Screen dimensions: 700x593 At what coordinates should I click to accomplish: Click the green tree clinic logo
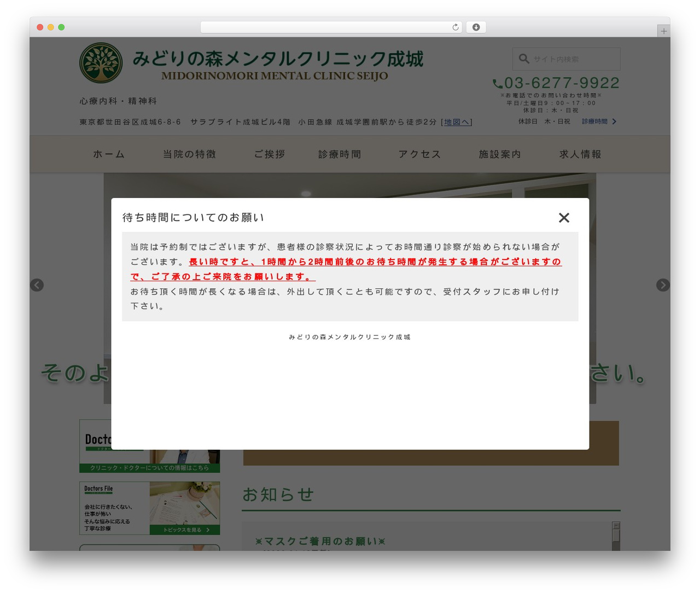(x=101, y=63)
